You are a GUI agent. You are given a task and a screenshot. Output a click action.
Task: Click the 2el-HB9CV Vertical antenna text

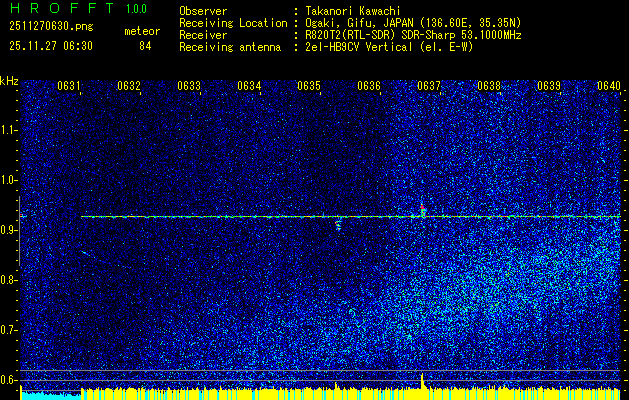point(389,47)
